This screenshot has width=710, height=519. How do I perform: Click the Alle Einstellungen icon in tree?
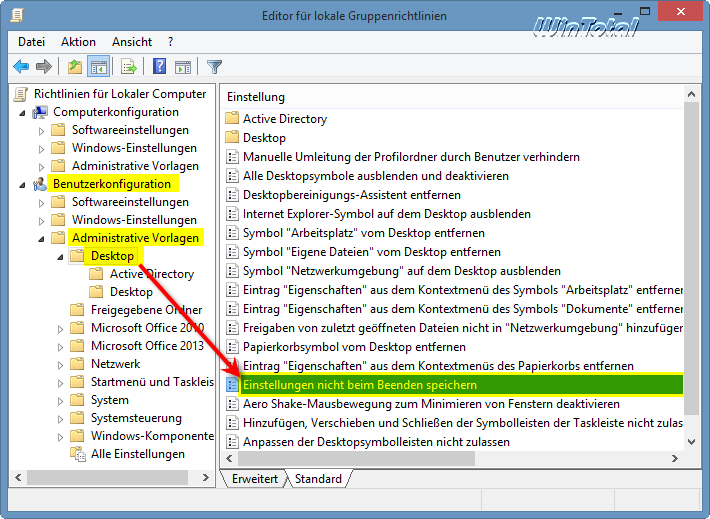tap(77, 454)
